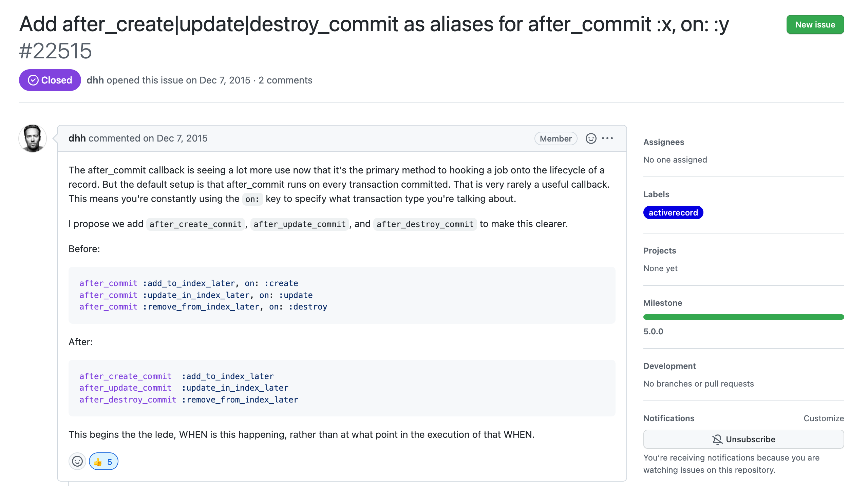Toggle the thumbs up reaction with 5

pos(103,462)
